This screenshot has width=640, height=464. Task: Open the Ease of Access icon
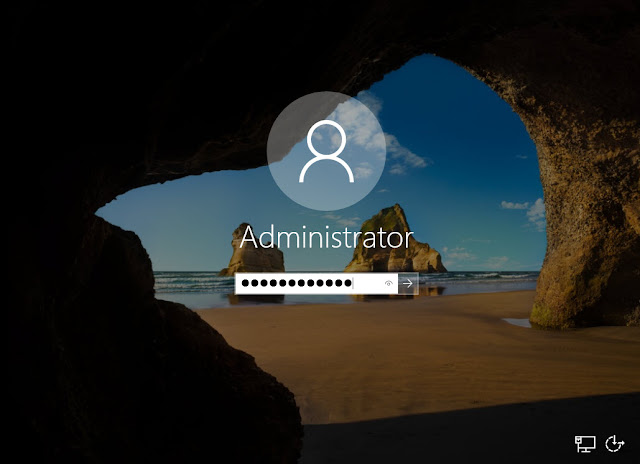(614, 444)
